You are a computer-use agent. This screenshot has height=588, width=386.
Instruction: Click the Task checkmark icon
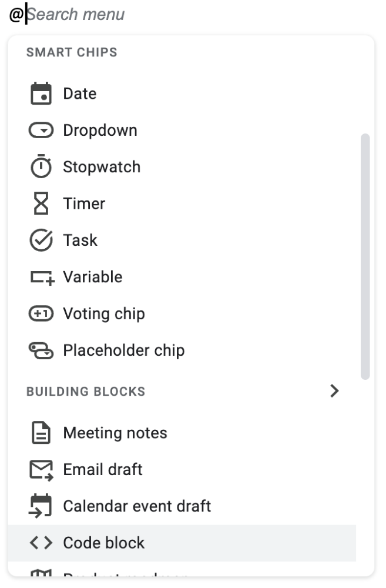41,240
